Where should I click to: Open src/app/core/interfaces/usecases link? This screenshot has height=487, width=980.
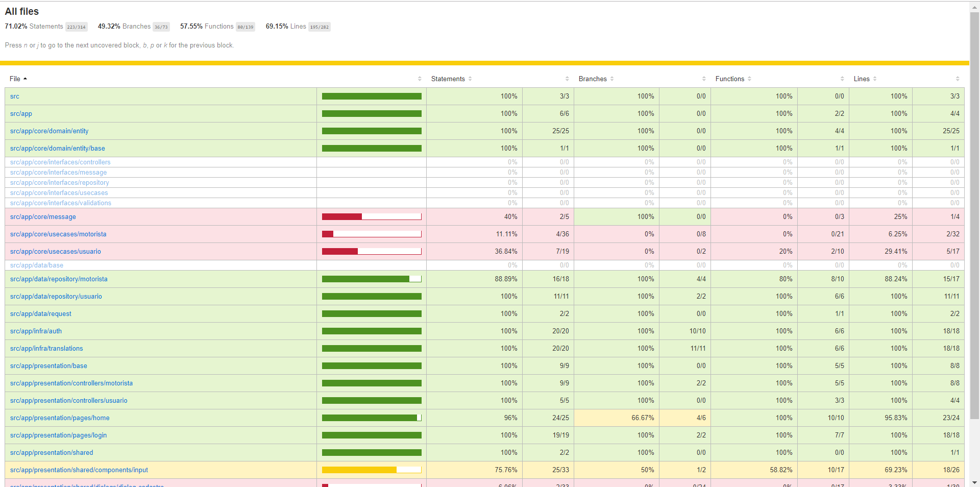[x=59, y=192]
